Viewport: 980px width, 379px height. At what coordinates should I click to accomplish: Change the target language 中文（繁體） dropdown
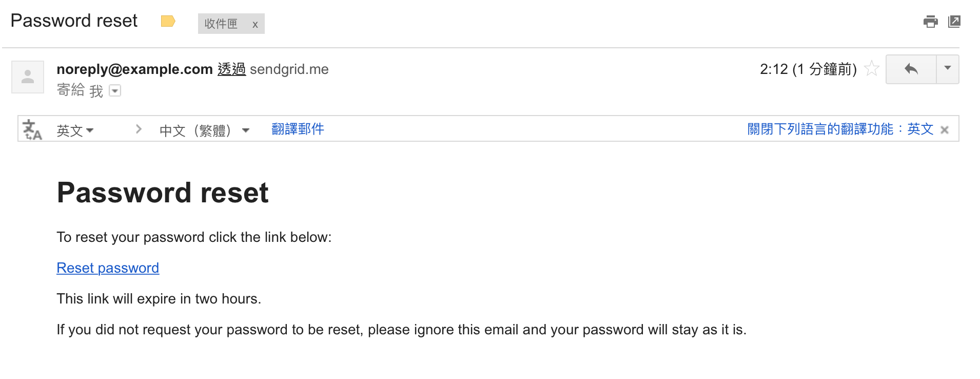pos(204,130)
